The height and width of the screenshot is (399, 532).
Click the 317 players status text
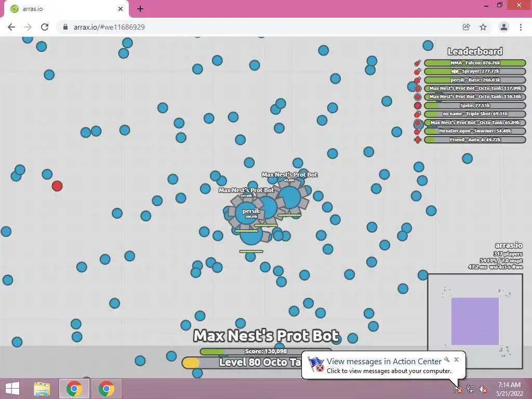pyautogui.click(x=508, y=254)
